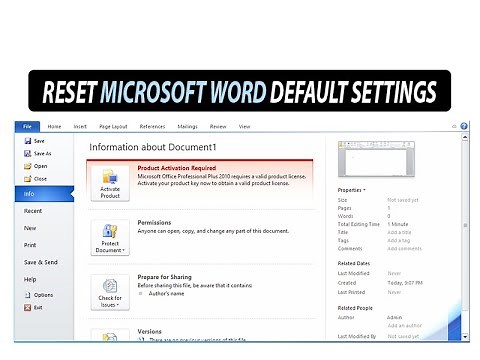The width and height of the screenshot is (480, 360).
Task: Open the File tab
Action: tap(27, 127)
